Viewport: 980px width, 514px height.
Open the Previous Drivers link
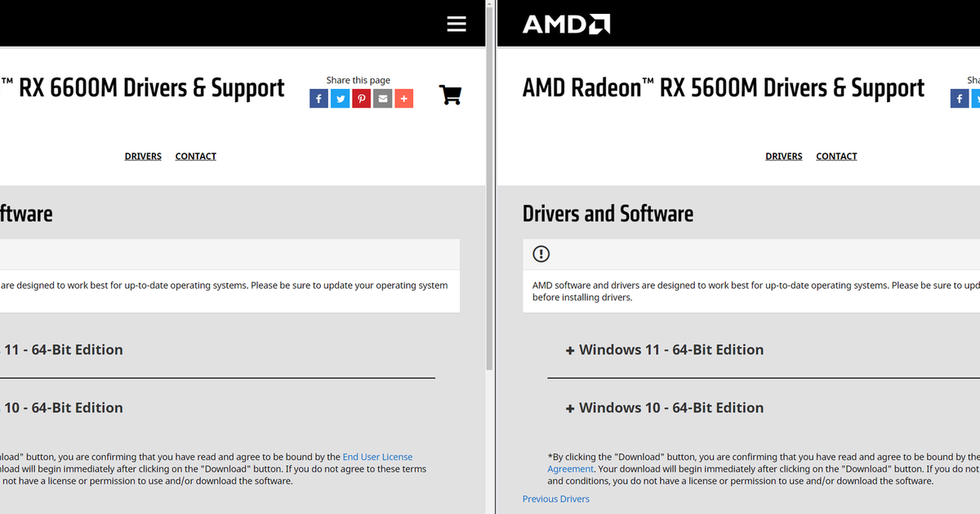coord(555,498)
